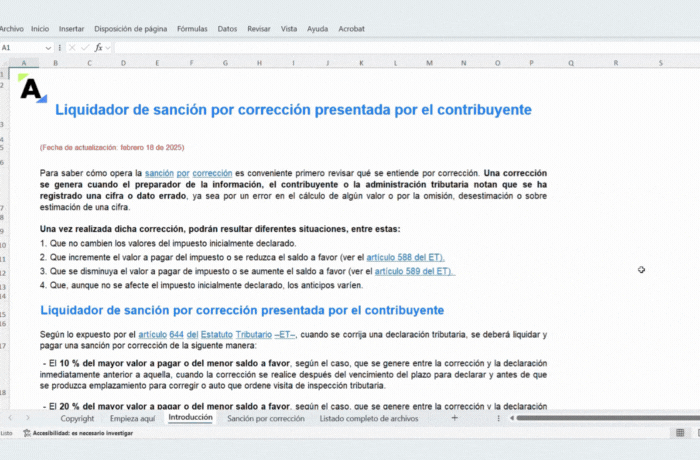
Task: Open the Inicio ribbon tab
Action: point(40,29)
